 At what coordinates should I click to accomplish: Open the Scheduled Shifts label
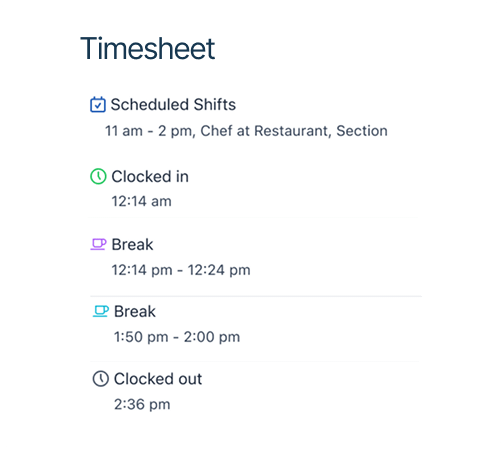click(173, 104)
